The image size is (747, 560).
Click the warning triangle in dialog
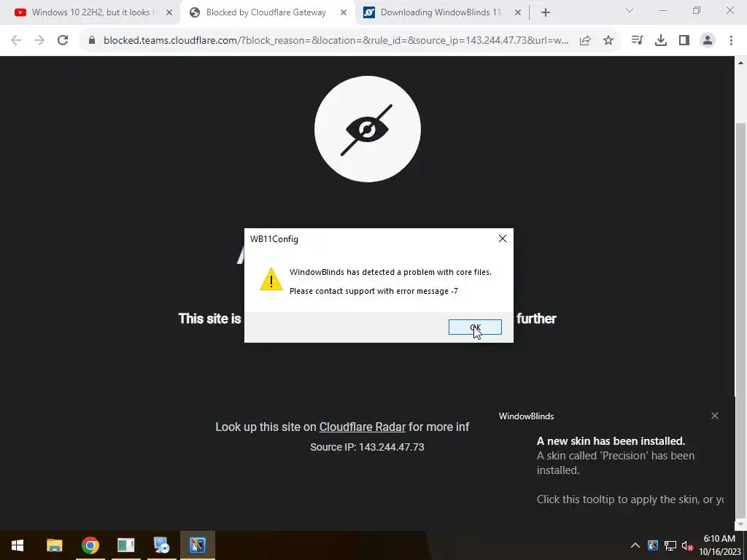tap(271, 279)
